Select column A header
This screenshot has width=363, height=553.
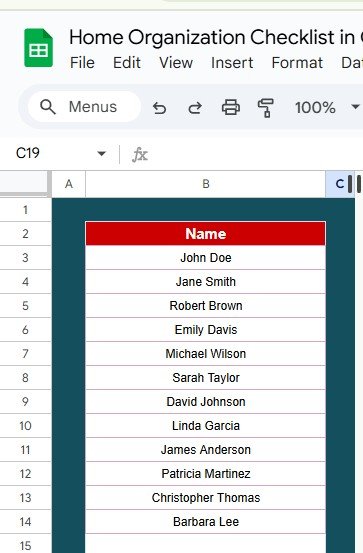[69, 184]
